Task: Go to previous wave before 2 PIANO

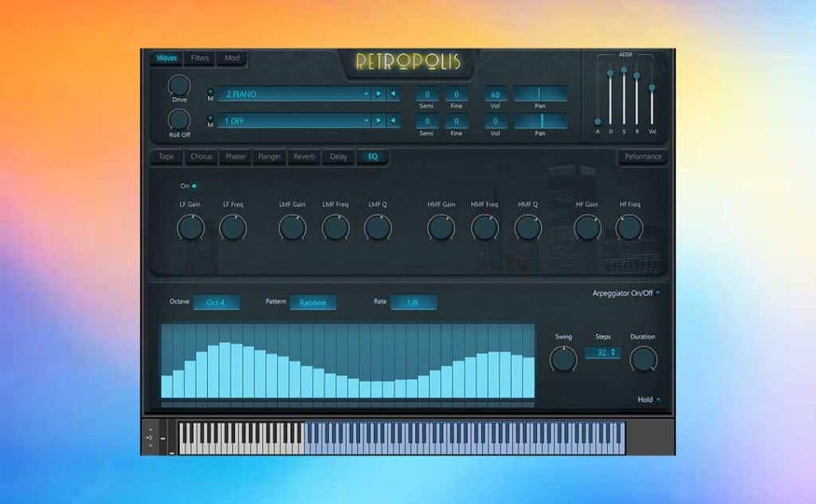Action: coord(393,94)
